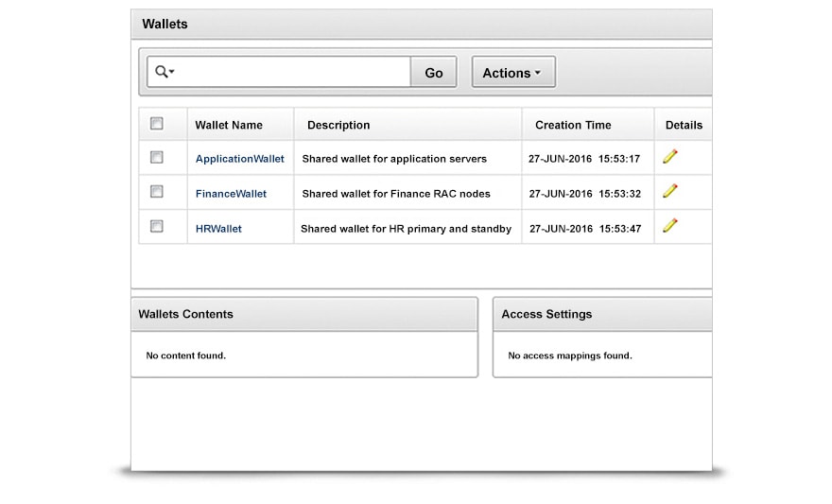
Task: Select the FinanceWallet row checkbox
Action: pos(157,191)
